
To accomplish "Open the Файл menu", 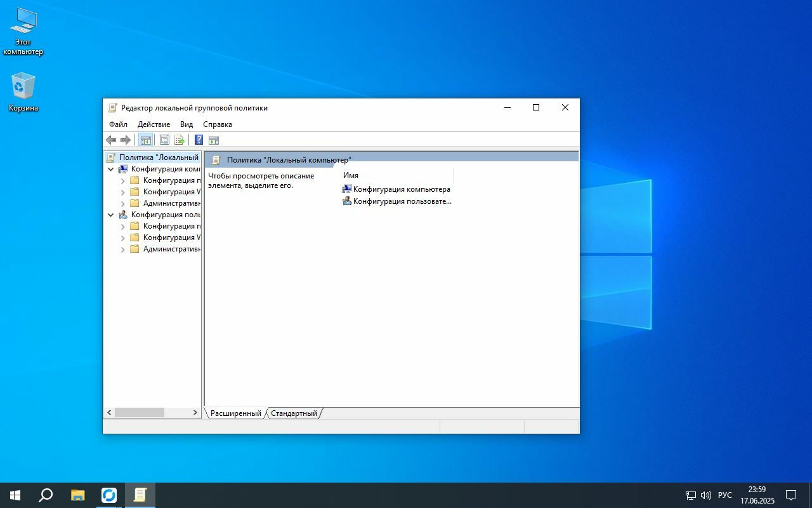I will [x=118, y=124].
